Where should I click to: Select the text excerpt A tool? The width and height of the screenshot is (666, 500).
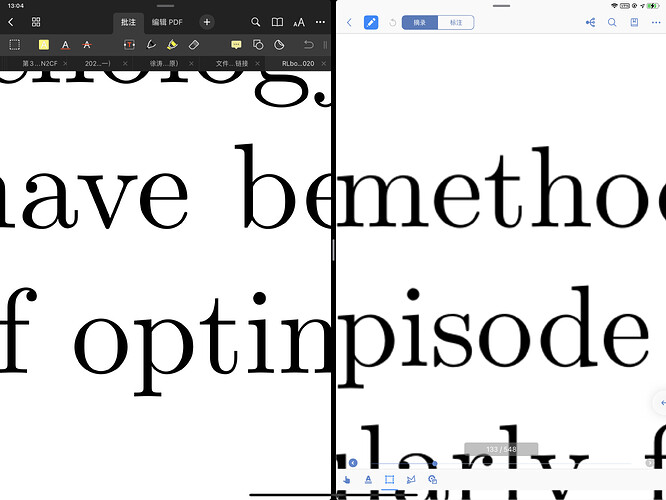(x=368, y=480)
